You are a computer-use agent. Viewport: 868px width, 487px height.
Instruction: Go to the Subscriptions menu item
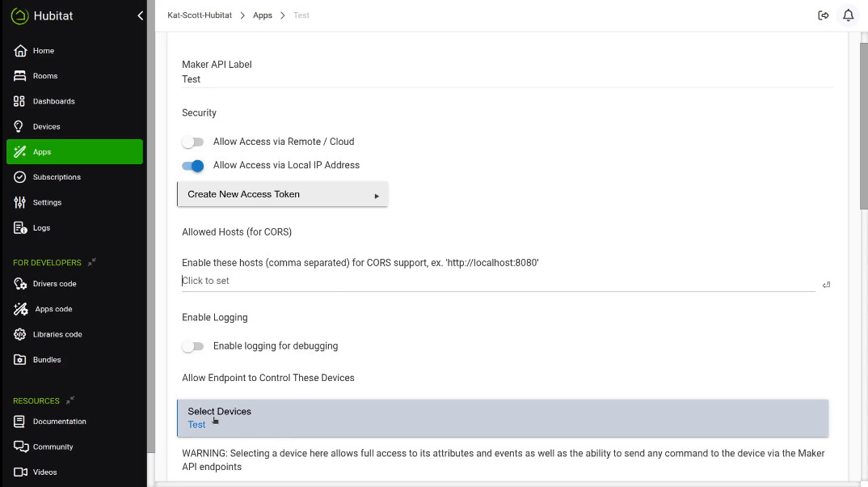click(x=57, y=177)
